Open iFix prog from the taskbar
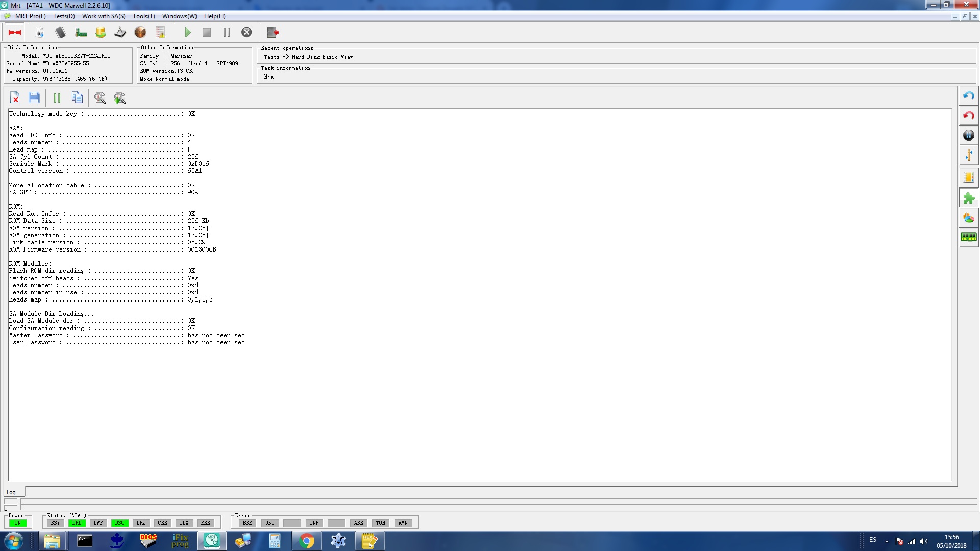The height and width of the screenshot is (551, 980). 180,541
